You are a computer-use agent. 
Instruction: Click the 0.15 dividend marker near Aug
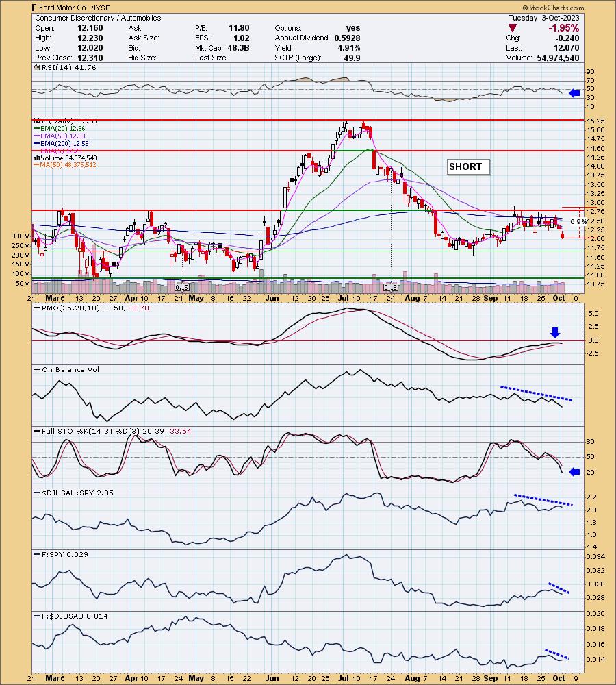pos(391,288)
